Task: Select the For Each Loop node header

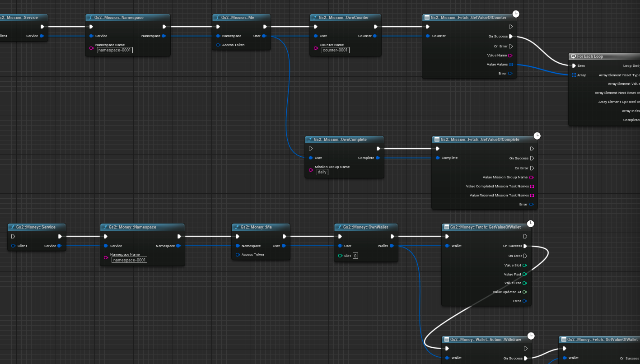Action: pos(604,56)
